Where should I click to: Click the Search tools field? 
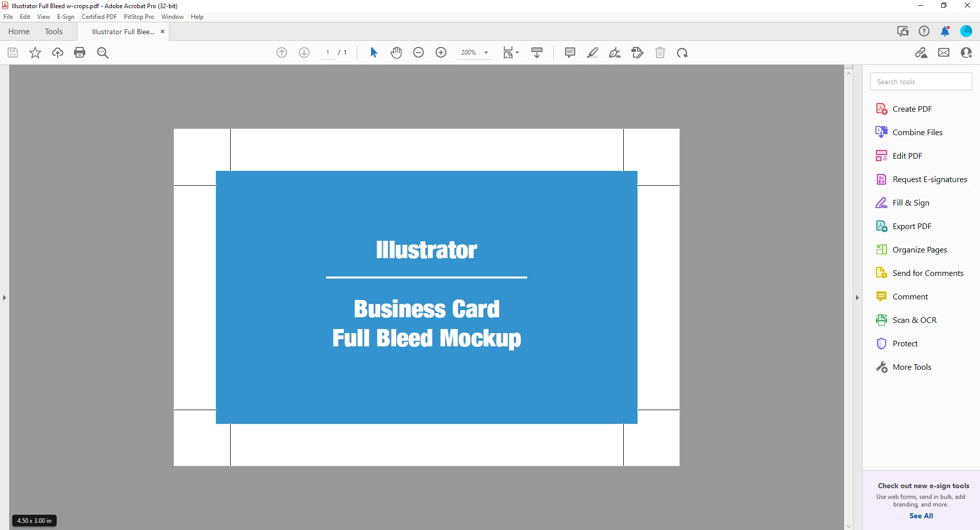[x=921, y=82]
